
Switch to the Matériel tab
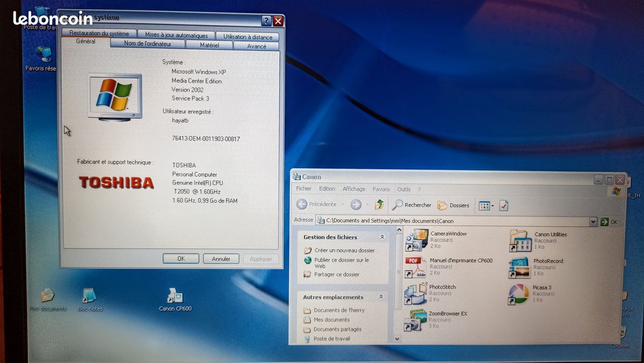pyautogui.click(x=209, y=46)
